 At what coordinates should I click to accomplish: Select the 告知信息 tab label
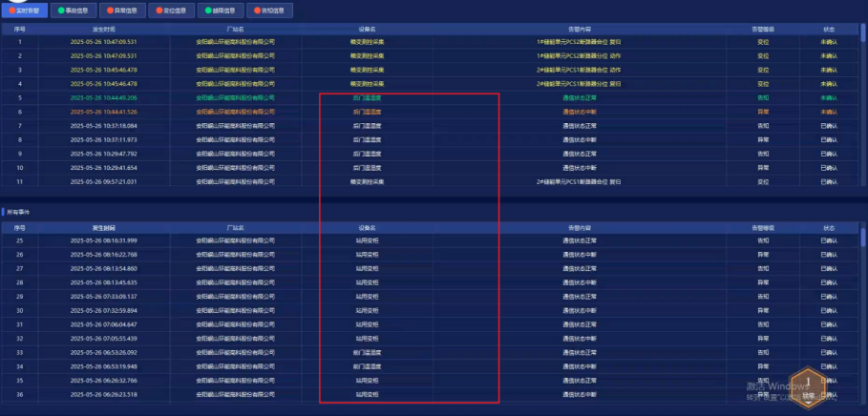point(274,10)
